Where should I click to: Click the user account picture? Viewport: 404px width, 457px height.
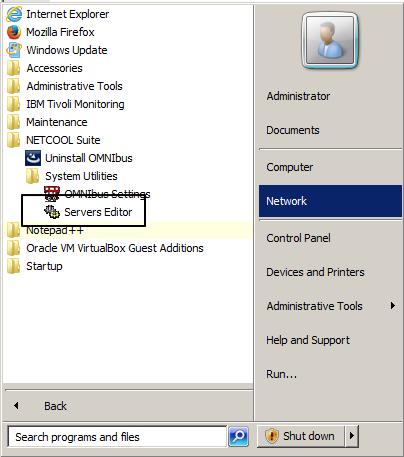(x=330, y=40)
